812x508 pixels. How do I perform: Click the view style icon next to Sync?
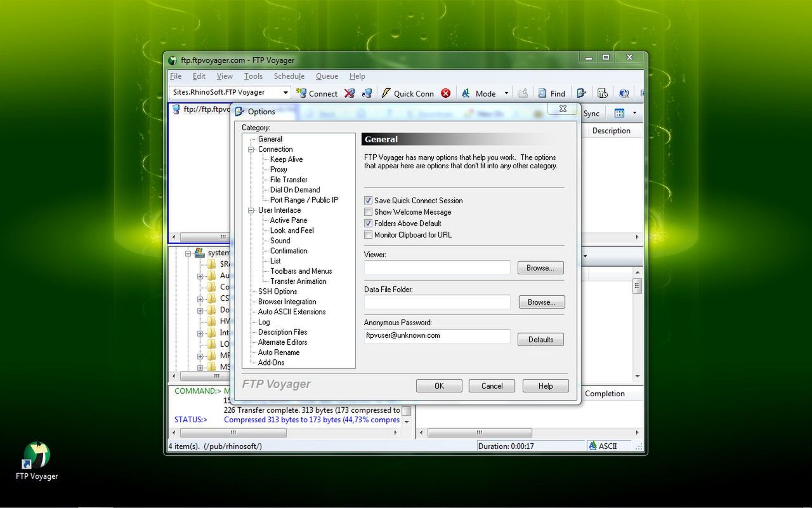click(620, 113)
